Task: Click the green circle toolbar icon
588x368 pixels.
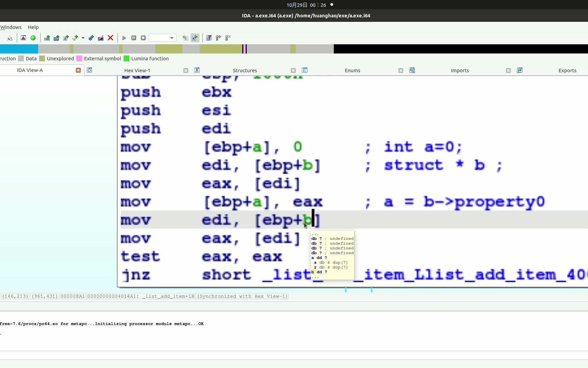Action: coord(33,38)
